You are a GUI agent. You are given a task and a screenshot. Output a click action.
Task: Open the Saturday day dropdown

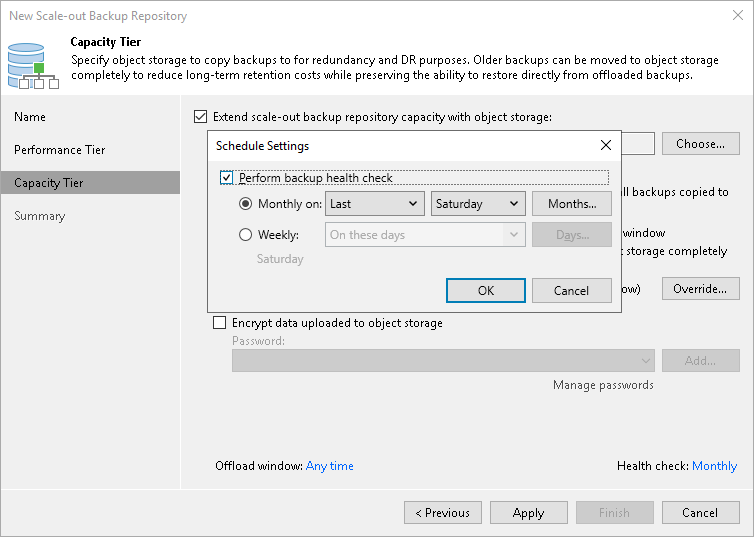(x=478, y=204)
